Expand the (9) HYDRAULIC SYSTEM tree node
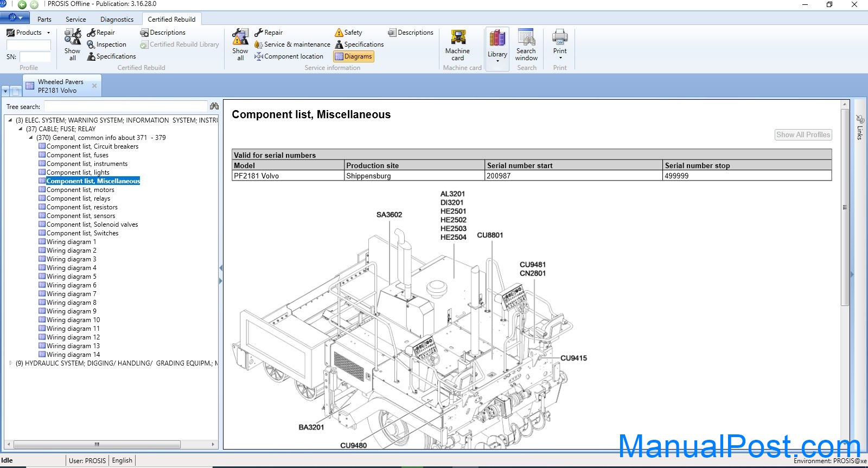 click(10, 363)
